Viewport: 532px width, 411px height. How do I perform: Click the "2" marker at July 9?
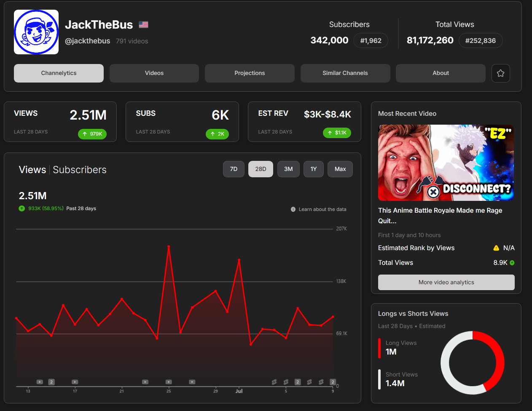click(x=333, y=382)
